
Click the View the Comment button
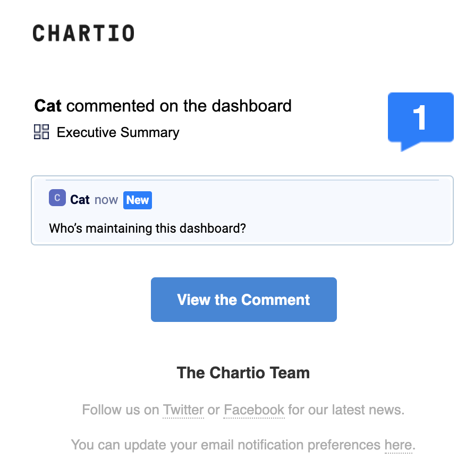tap(243, 300)
